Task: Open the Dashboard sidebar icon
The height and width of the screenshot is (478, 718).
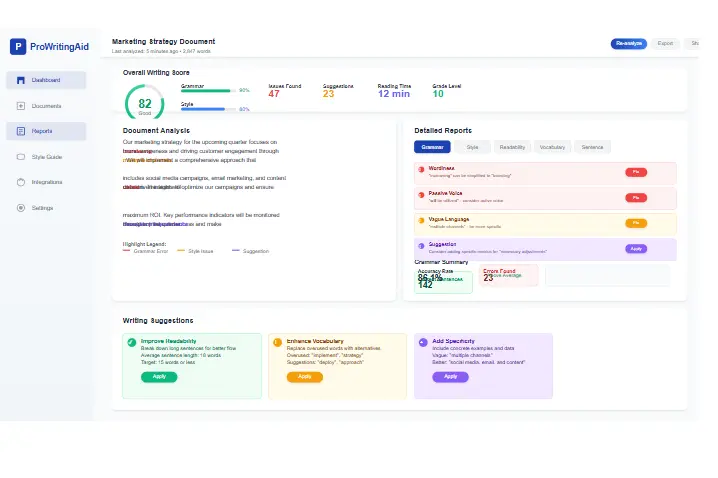Action: [21, 80]
